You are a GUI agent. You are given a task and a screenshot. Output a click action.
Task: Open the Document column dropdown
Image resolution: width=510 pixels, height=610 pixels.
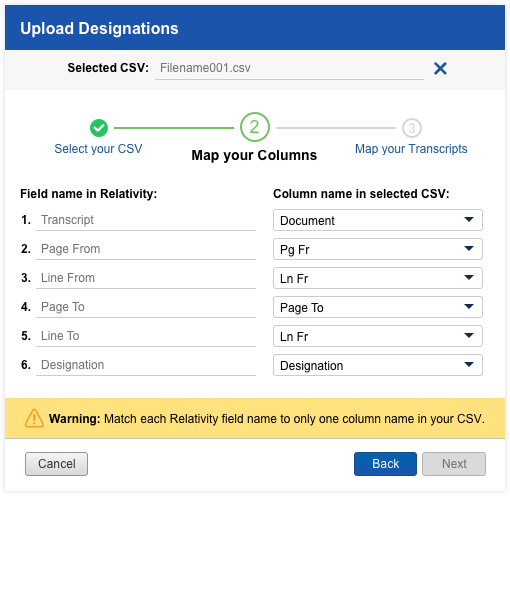(x=378, y=220)
